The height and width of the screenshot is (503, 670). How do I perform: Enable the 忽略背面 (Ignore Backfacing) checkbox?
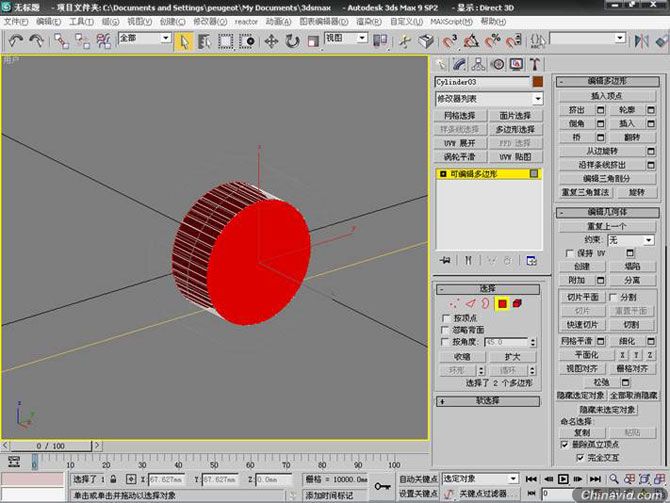(446, 329)
